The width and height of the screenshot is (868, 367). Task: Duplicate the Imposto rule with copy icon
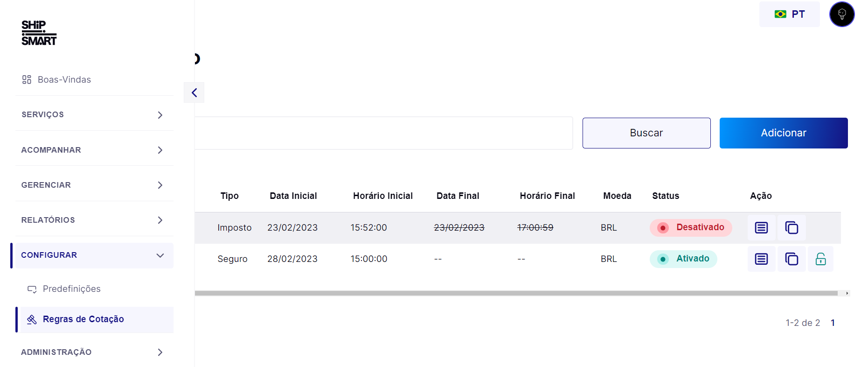[792, 228]
